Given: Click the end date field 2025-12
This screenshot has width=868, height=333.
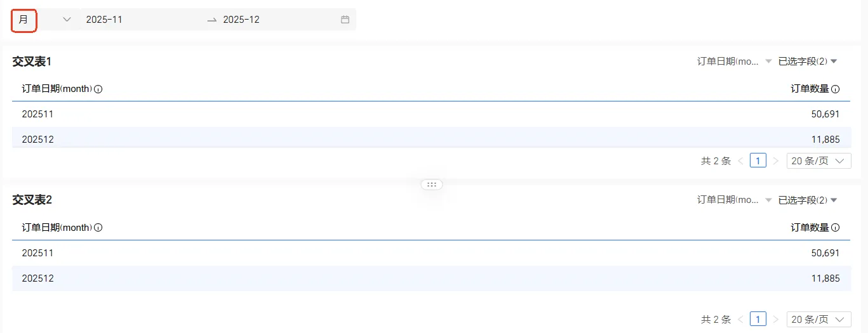Looking at the screenshot, I should [x=241, y=20].
